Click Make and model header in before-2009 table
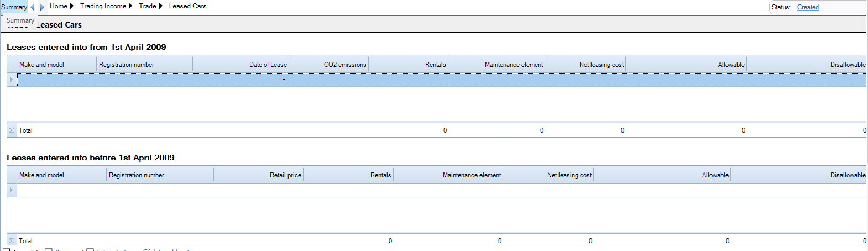Viewport: 868px width, 251px height. (62, 175)
